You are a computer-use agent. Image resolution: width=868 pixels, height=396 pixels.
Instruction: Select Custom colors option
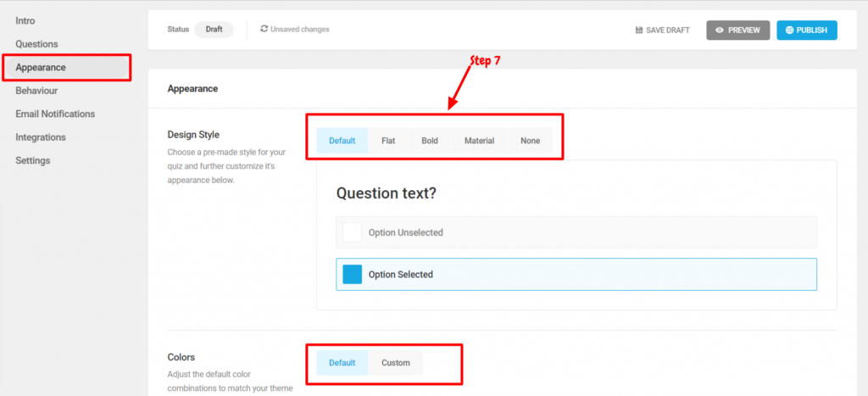tap(396, 363)
